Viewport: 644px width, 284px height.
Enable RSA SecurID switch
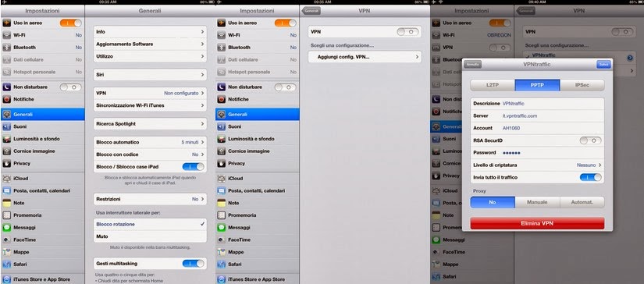pyautogui.click(x=591, y=140)
